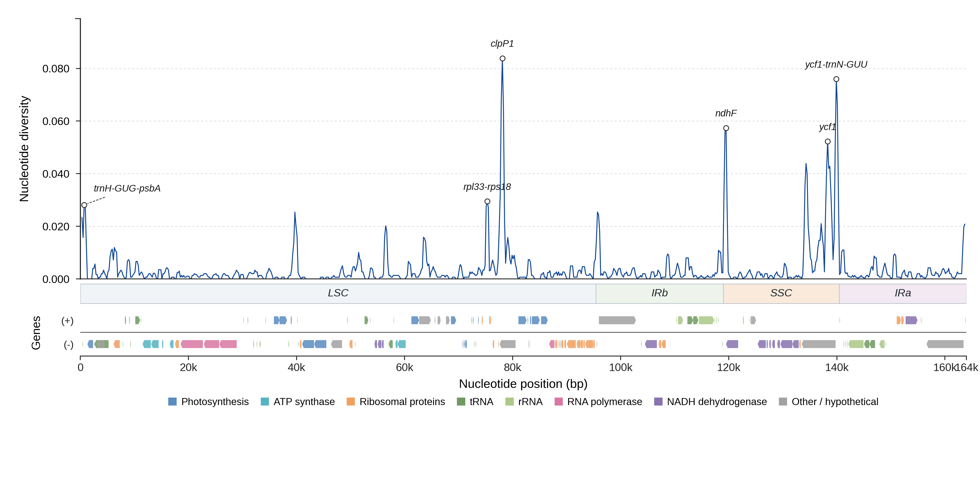Click the ATP synthase legend swatch
The height and width of the screenshot is (477, 980).
coord(265,402)
